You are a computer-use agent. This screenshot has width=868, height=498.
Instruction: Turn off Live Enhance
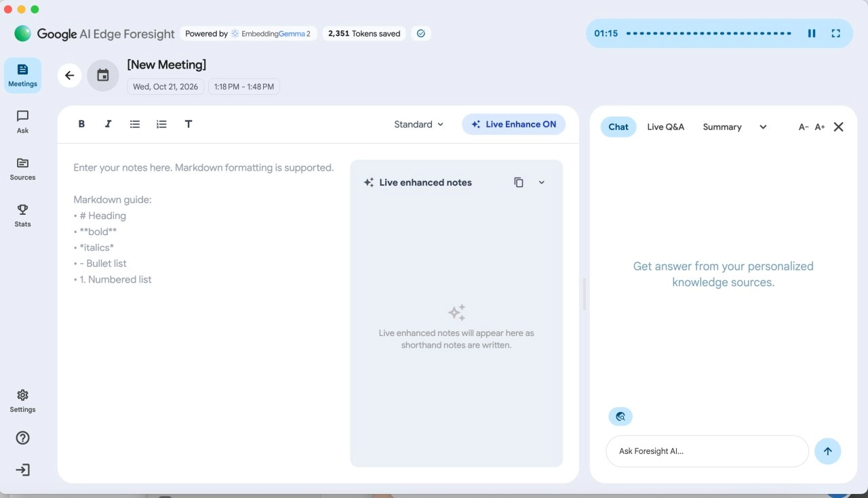pos(513,124)
